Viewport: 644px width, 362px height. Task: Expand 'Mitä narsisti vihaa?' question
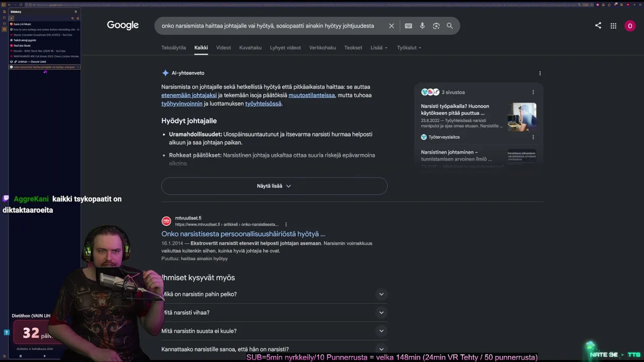pos(274,313)
